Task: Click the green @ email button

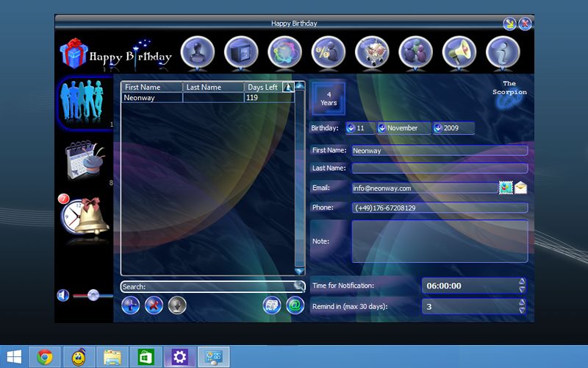Action: [x=295, y=305]
